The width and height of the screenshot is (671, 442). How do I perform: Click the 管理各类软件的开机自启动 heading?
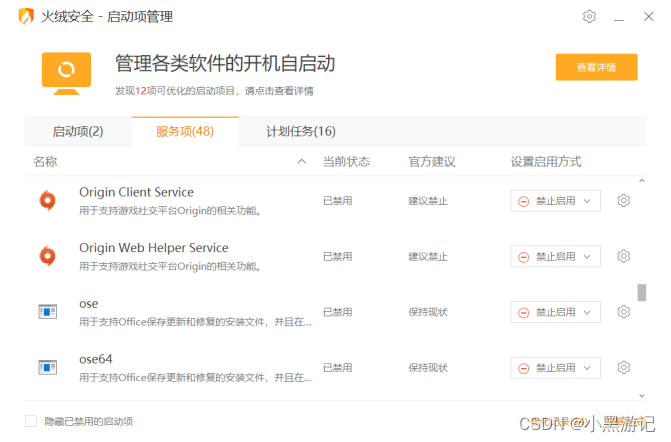(225, 63)
